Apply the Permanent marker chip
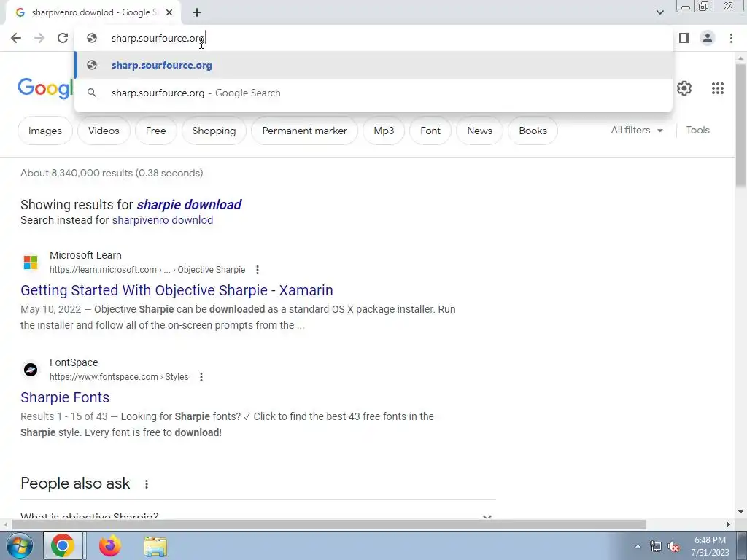The image size is (747, 560). point(304,131)
